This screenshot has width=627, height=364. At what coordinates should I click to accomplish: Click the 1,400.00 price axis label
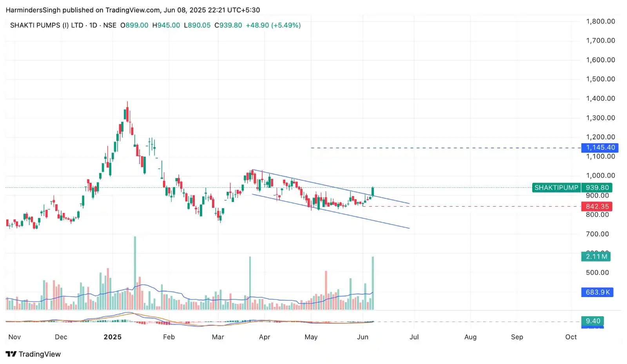(x=600, y=98)
